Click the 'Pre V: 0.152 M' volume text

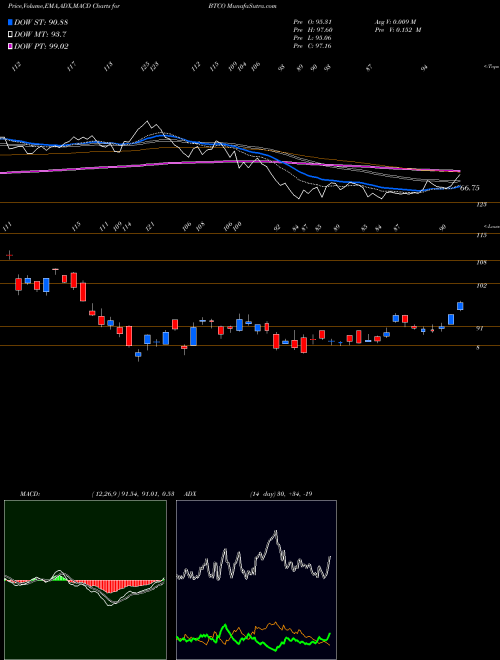(397, 30)
